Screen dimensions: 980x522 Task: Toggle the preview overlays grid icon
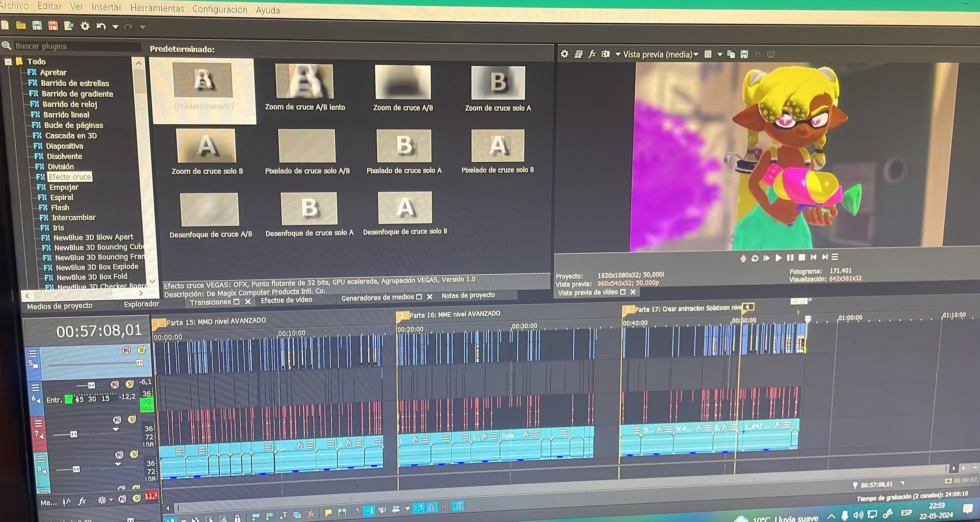[x=708, y=55]
